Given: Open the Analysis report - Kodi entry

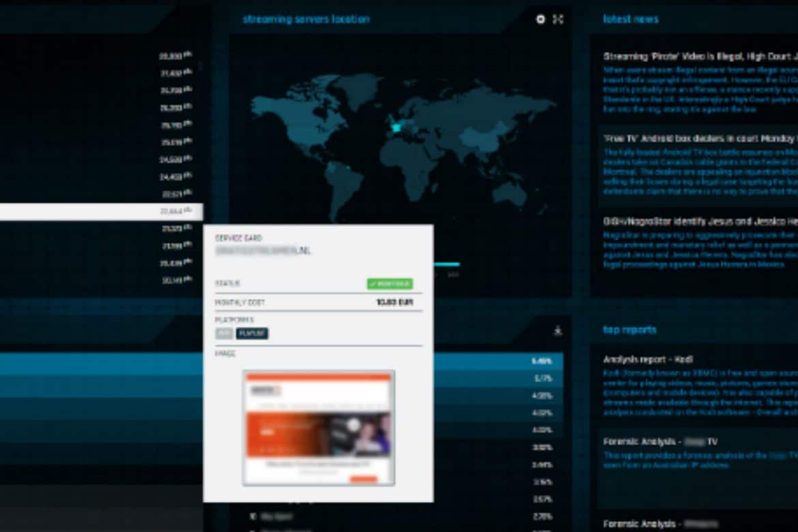Looking at the screenshot, I should click(648, 359).
